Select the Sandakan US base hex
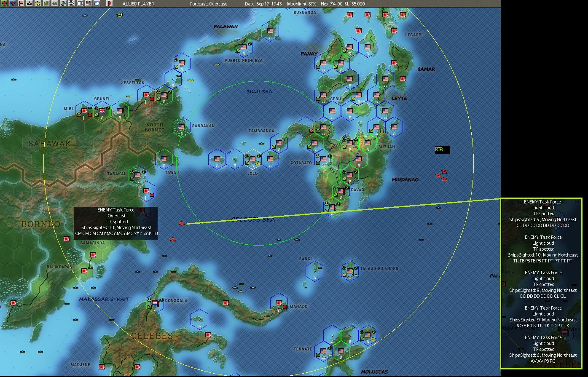 [x=182, y=127]
